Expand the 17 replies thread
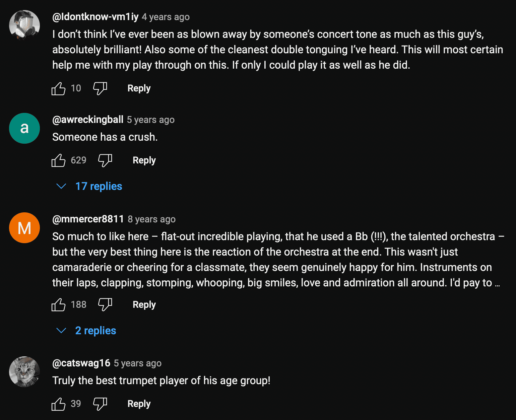Image resolution: width=516 pixels, height=420 pixels. [98, 186]
